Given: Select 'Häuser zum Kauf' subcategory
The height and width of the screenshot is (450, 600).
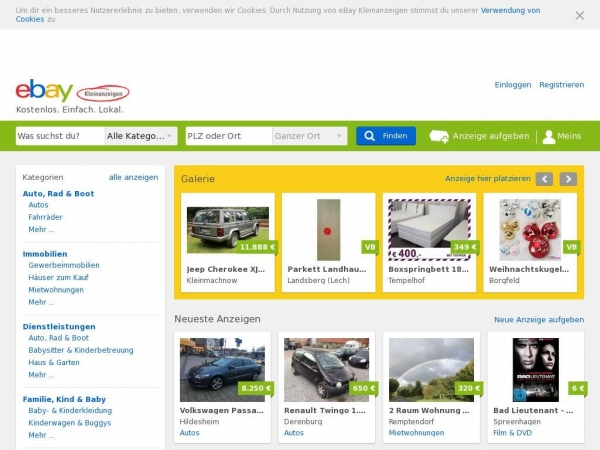Looking at the screenshot, I should tap(58, 277).
